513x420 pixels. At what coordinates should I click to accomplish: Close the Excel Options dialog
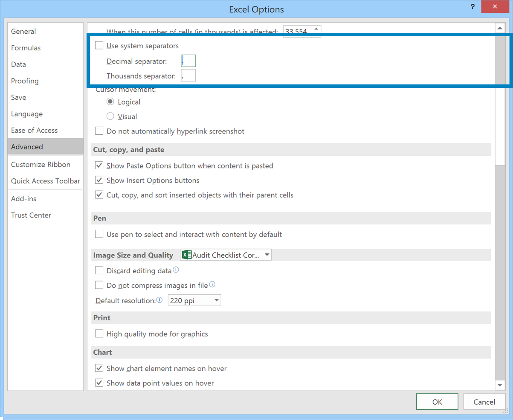495,7
